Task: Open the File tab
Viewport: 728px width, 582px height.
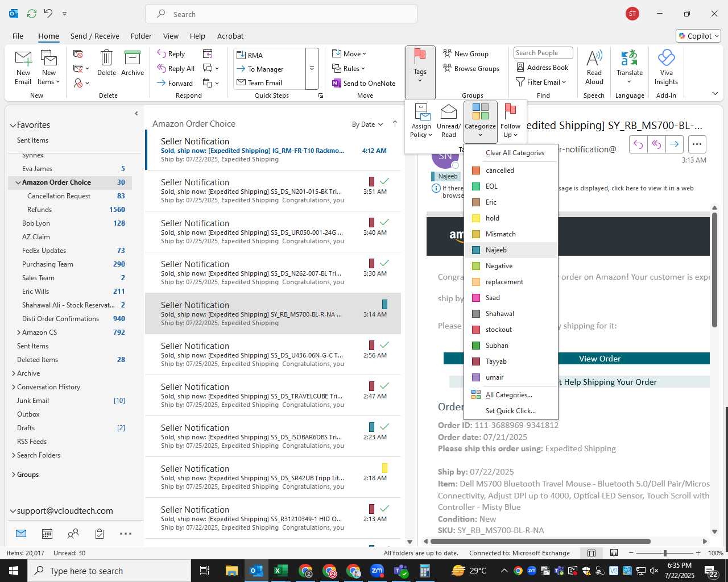Action: (x=18, y=36)
